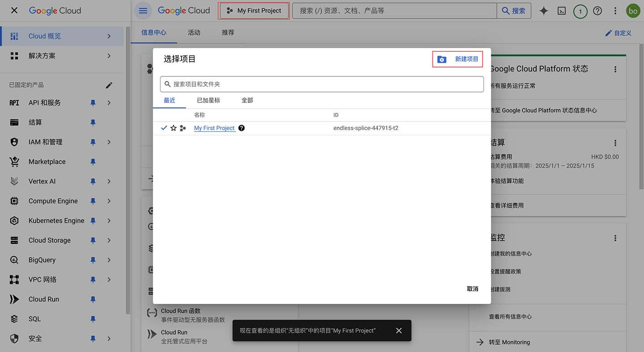The height and width of the screenshot is (352, 644).
Task: Edit pinned products with pencil icon
Action: (109, 85)
